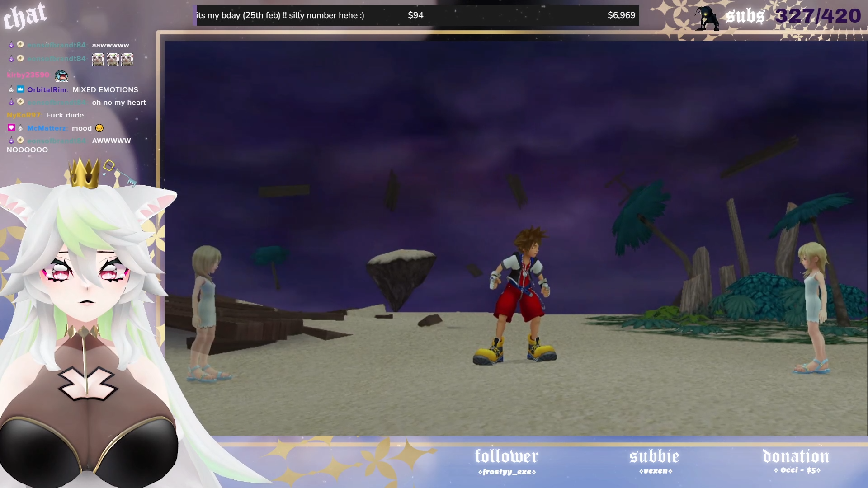Click the $6,969 goal amount
This screenshot has height=488, width=868.
[x=621, y=15]
